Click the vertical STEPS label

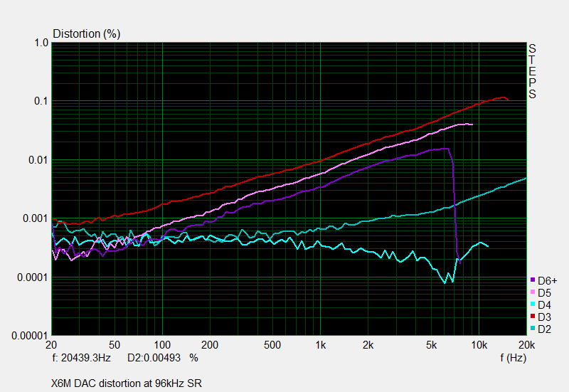click(x=532, y=71)
